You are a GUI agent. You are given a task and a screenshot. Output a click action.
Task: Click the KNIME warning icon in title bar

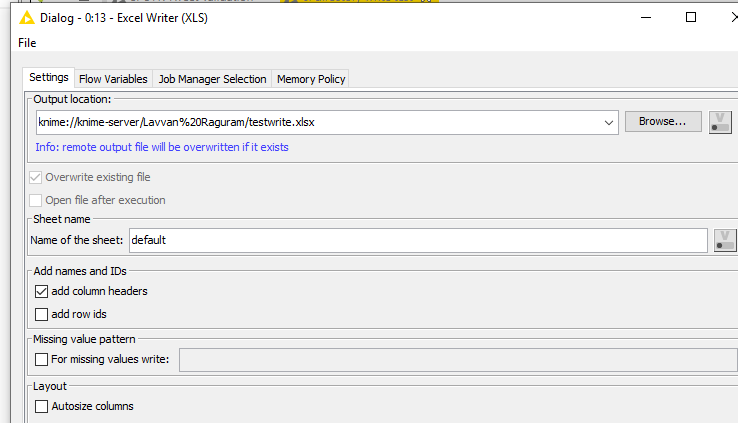click(x=27, y=17)
